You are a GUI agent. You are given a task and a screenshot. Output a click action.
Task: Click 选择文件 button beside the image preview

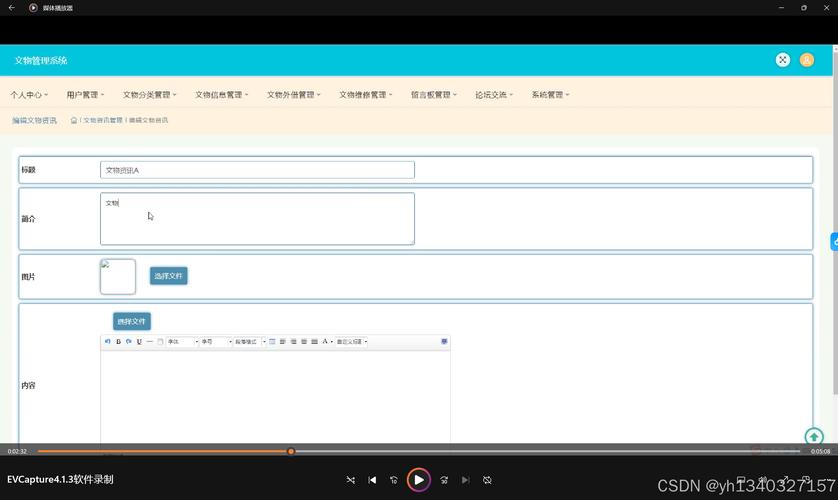(168, 276)
